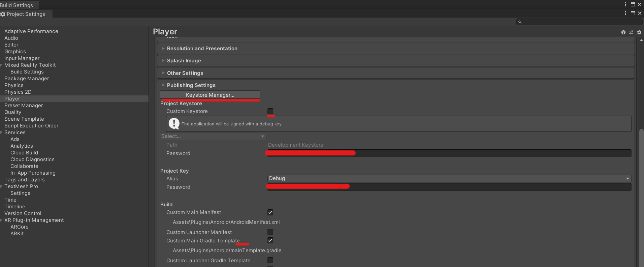Open ARKit plug-in settings
Viewport: 644px width, 267px height.
click(x=17, y=234)
